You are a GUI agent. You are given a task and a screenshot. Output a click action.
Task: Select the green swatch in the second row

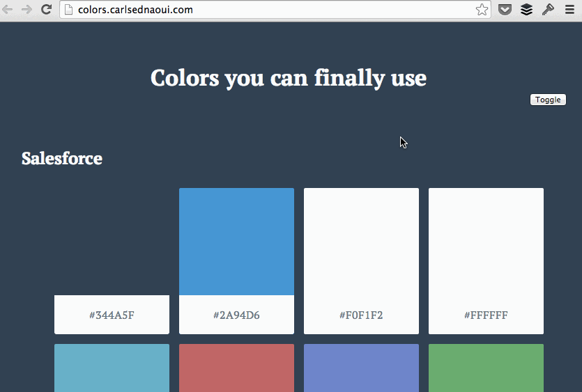click(x=486, y=368)
